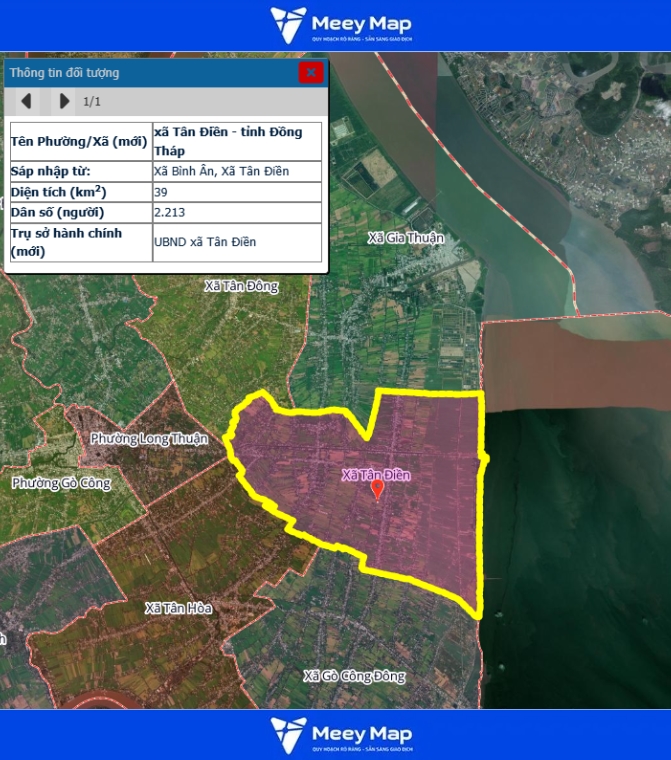
Task: Select the Xã Tân Hòa map label
Action: (178, 608)
